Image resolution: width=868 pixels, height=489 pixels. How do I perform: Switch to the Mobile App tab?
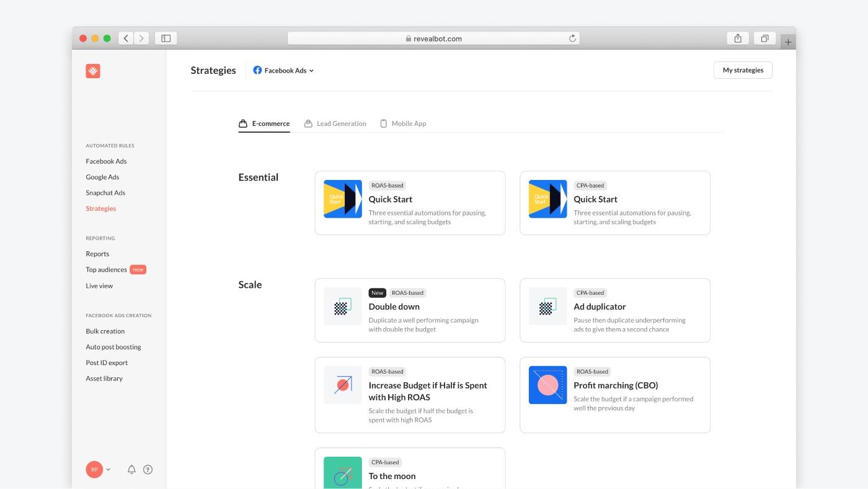403,123
